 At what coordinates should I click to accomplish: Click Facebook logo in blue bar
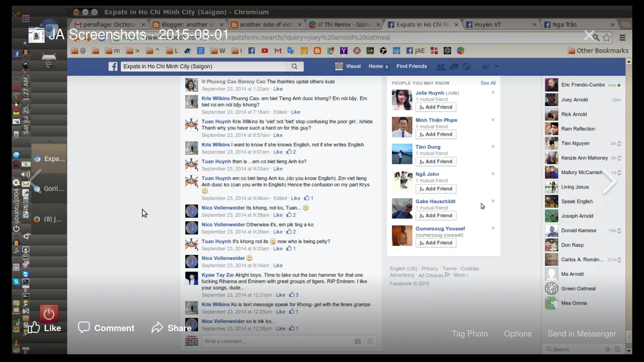pyautogui.click(x=113, y=66)
